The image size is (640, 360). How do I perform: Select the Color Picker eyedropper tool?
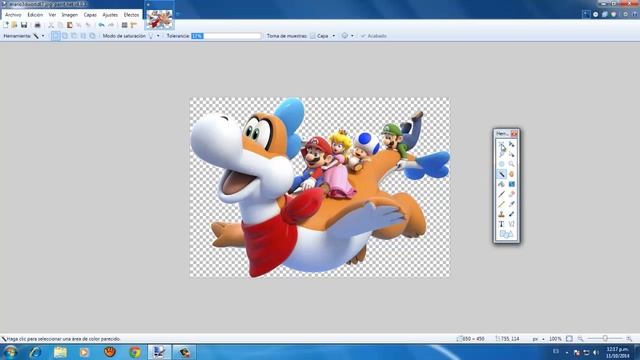click(x=511, y=204)
